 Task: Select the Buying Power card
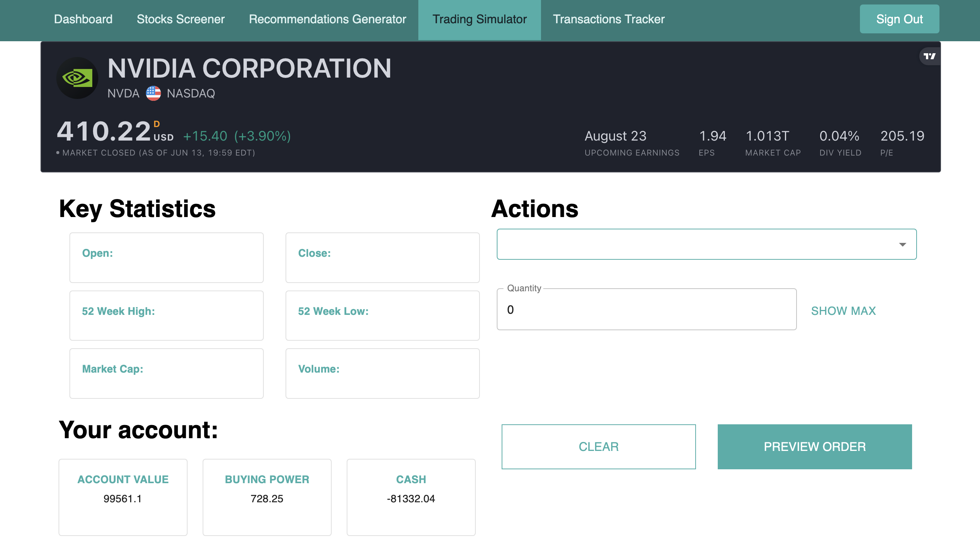(x=267, y=497)
